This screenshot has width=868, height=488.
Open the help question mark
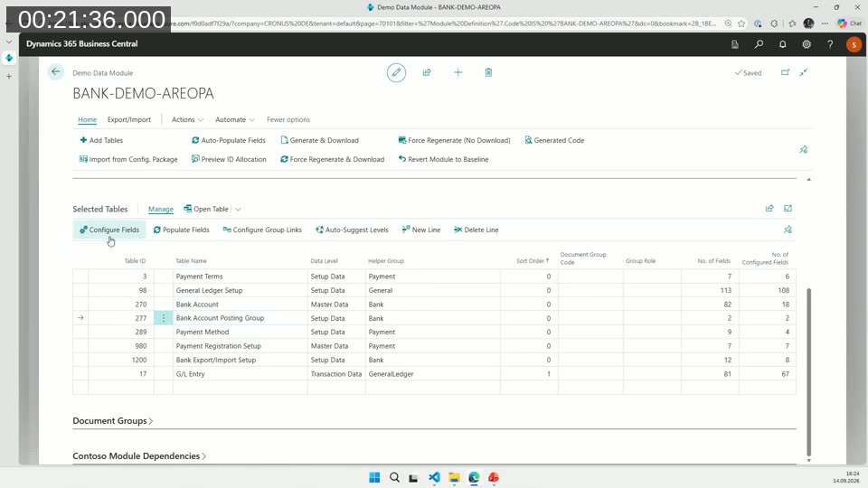coord(830,44)
